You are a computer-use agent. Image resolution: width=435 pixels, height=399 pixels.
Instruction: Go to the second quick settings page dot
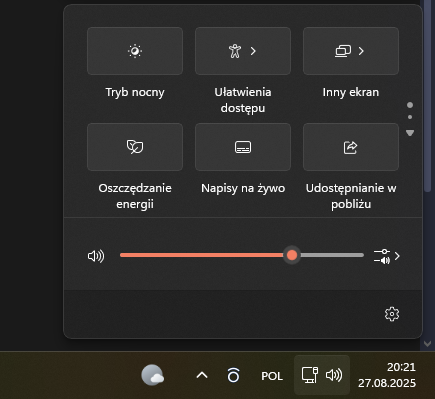(410, 117)
